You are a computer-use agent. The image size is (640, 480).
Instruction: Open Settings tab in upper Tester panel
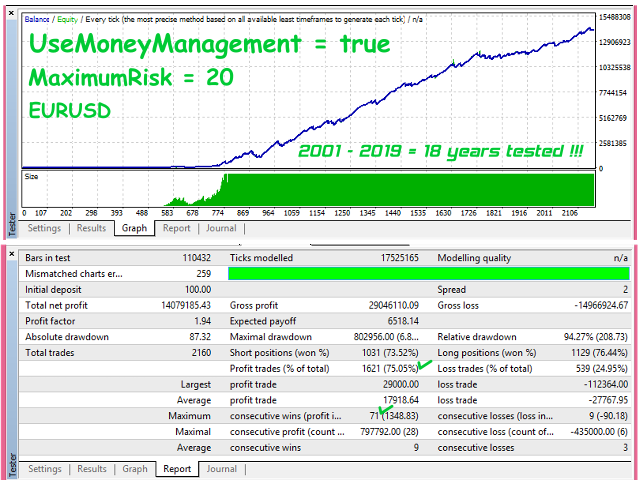tap(44, 228)
